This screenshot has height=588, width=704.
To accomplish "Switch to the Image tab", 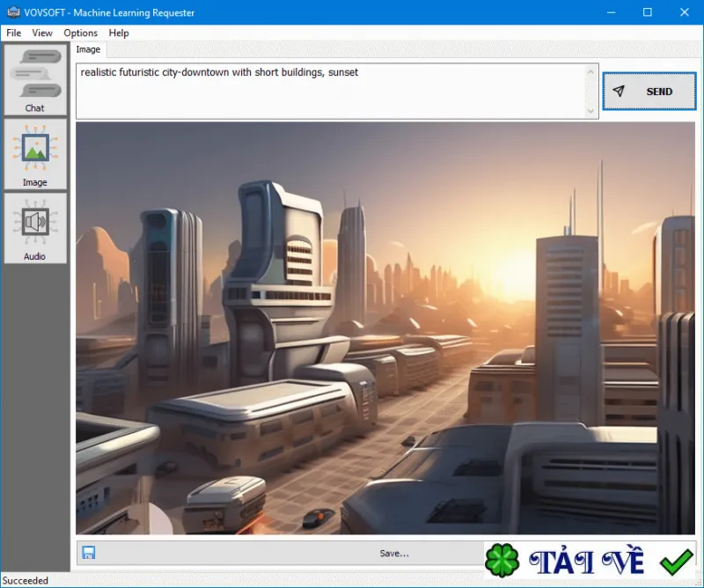I will pos(89,49).
